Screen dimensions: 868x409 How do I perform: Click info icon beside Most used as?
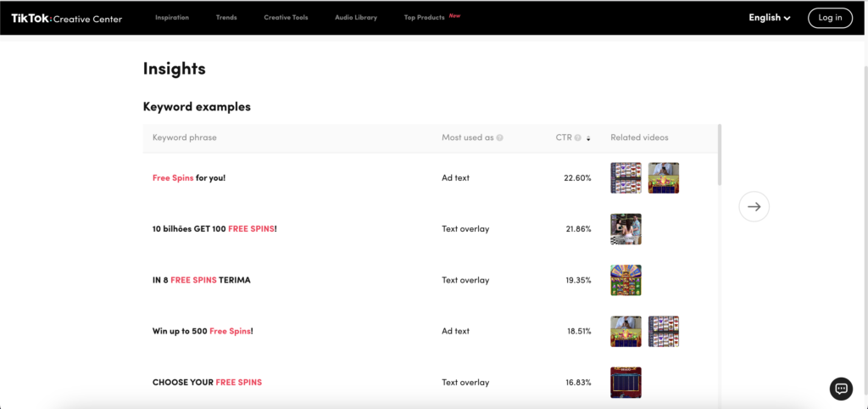tap(500, 137)
